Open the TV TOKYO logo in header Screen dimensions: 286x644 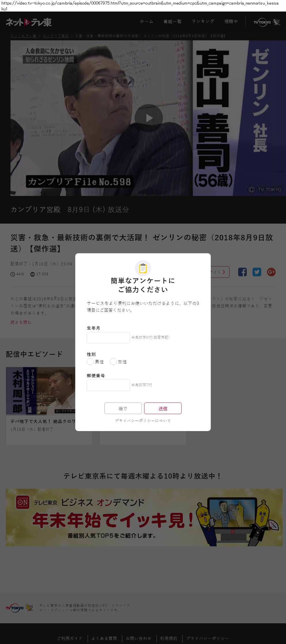(267, 22)
